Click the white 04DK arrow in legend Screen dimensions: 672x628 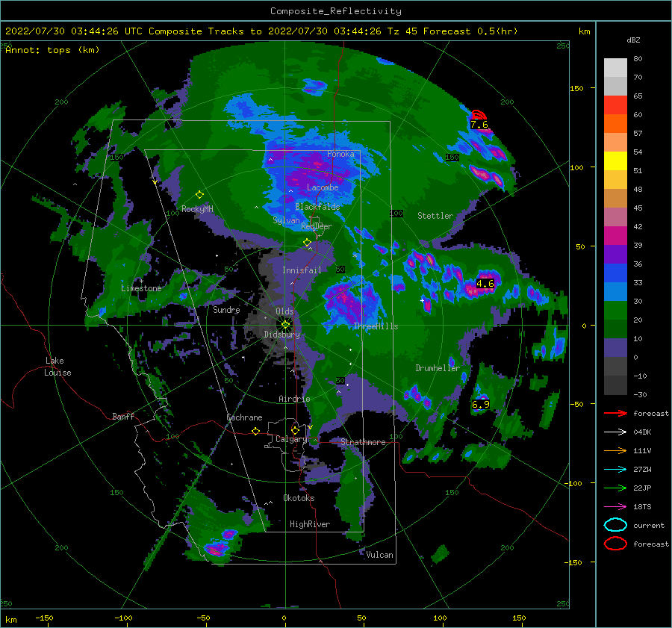pyautogui.click(x=615, y=432)
